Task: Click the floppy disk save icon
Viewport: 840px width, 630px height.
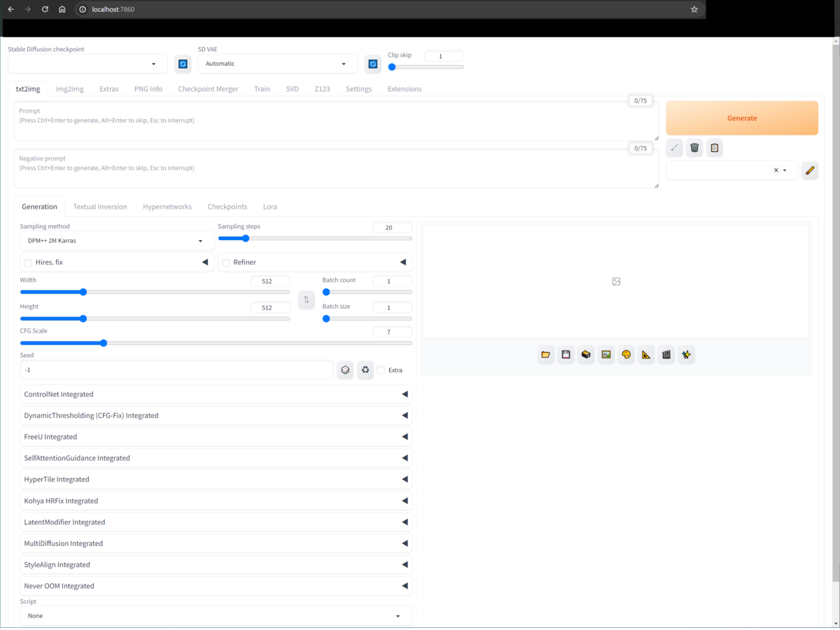Action: (x=566, y=355)
